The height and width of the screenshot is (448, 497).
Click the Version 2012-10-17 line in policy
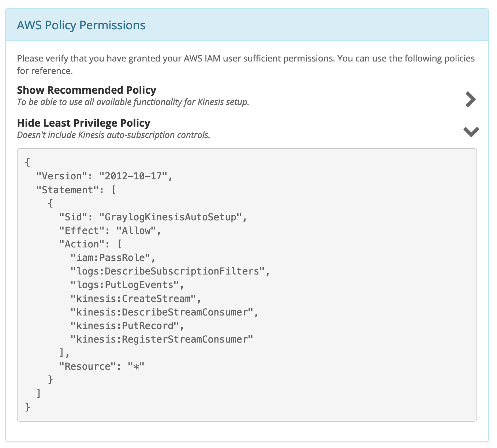tap(104, 176)
